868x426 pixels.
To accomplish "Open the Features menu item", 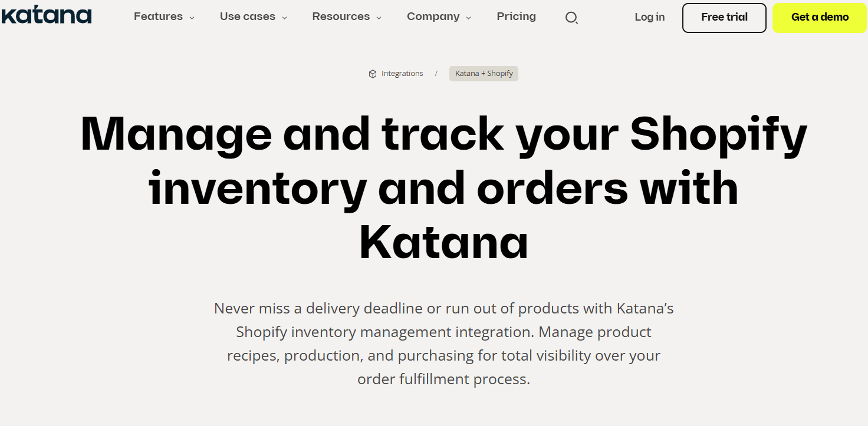I will [158, 16].
